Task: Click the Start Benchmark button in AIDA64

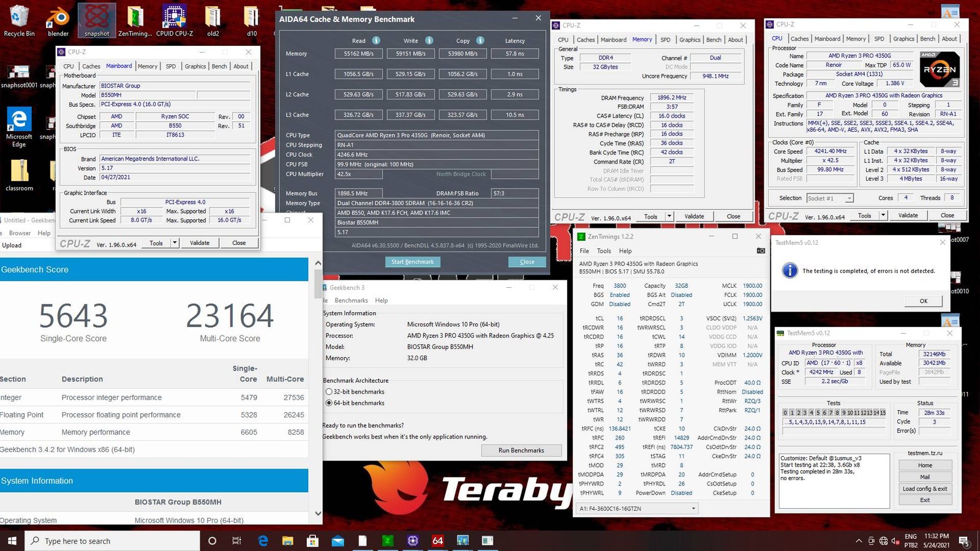Action: point(412,262)
